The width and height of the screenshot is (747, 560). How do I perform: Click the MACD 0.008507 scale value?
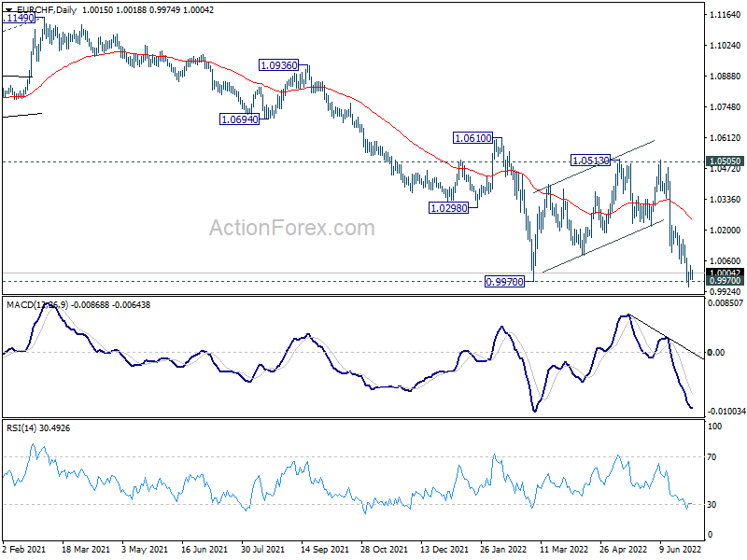click(x=726, y=302)
